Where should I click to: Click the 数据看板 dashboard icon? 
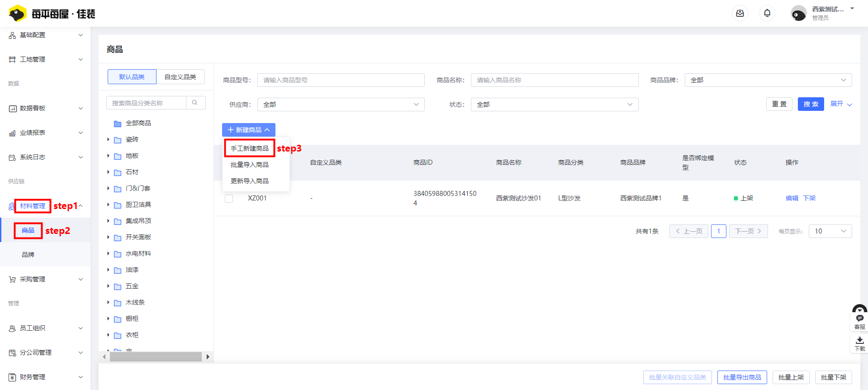[x=12, y=109]
